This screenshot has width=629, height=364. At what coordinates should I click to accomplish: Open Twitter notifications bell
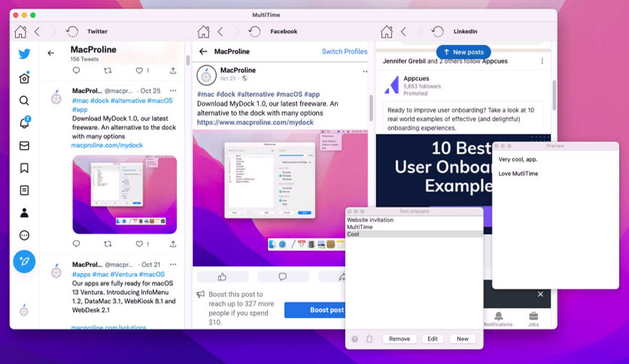coord(25,123)
